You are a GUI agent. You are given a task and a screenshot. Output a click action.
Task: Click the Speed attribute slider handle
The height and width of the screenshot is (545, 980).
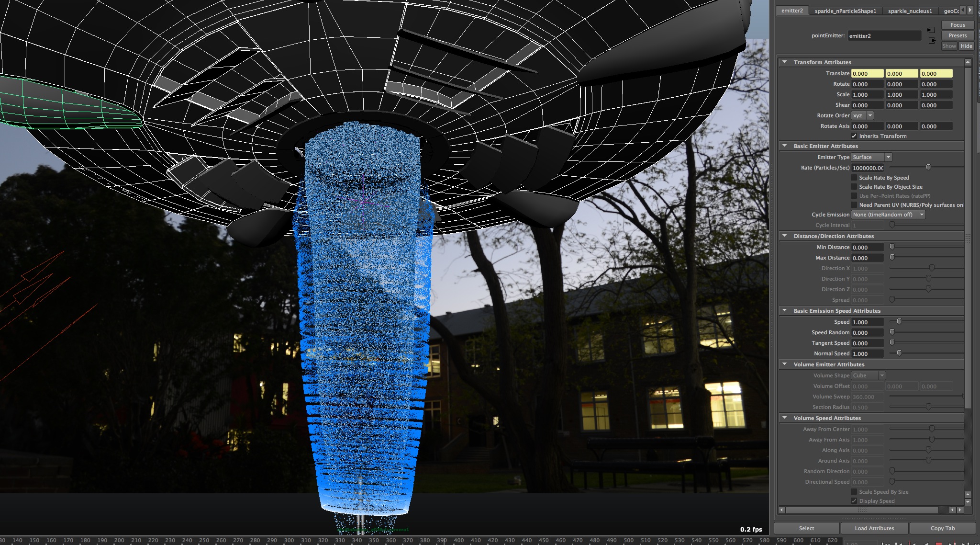(899, 322)
